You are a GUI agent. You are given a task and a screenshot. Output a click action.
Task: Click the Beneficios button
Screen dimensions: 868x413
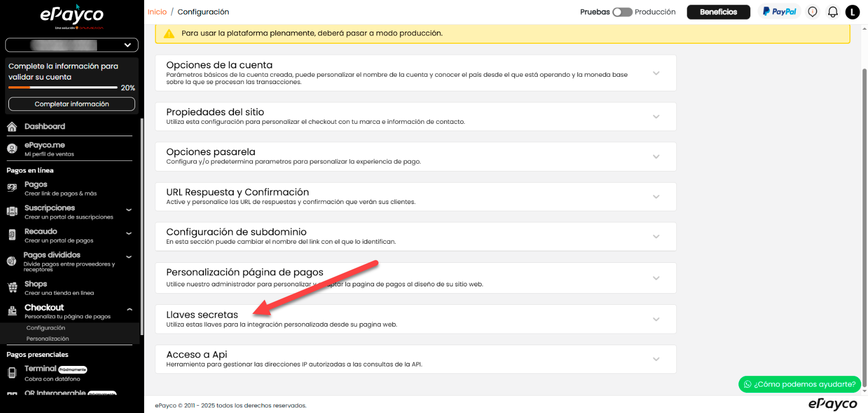point(718,12)
